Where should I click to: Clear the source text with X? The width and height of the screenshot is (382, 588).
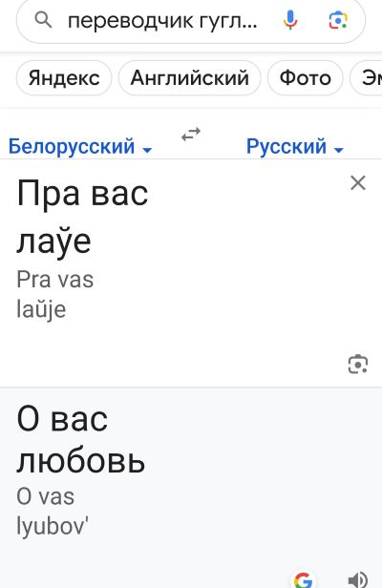point(357,183)
